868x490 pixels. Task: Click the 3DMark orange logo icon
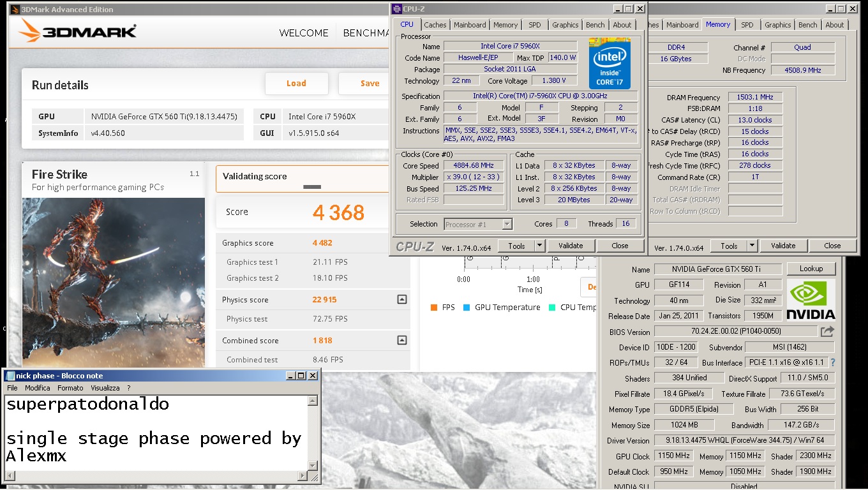click(x=31, y=31)
